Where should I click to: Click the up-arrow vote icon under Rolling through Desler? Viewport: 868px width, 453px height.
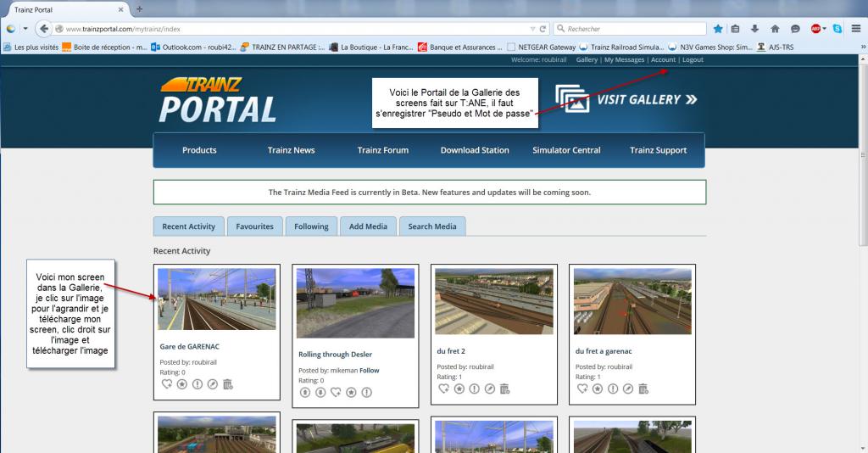click(305, 392)
